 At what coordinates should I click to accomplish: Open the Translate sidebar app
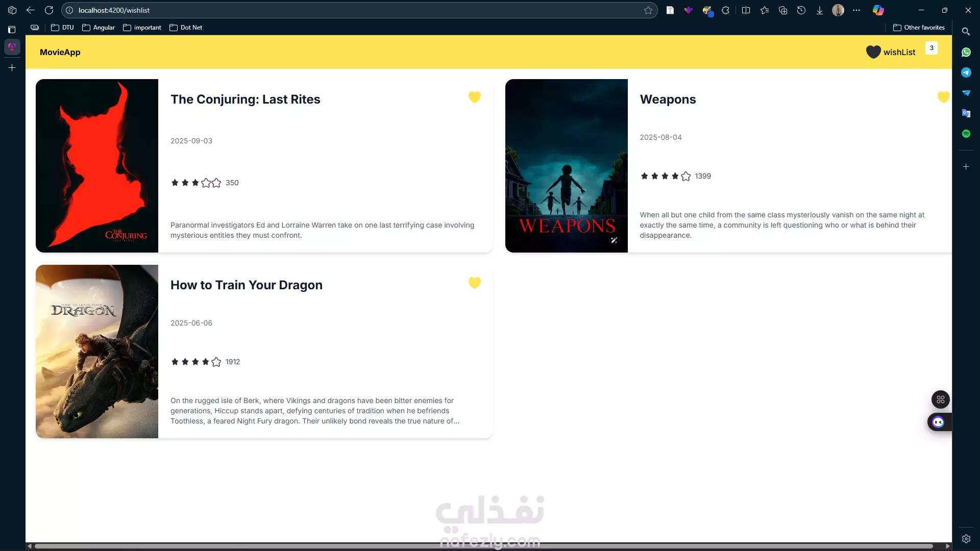click(x=966, y=113)
